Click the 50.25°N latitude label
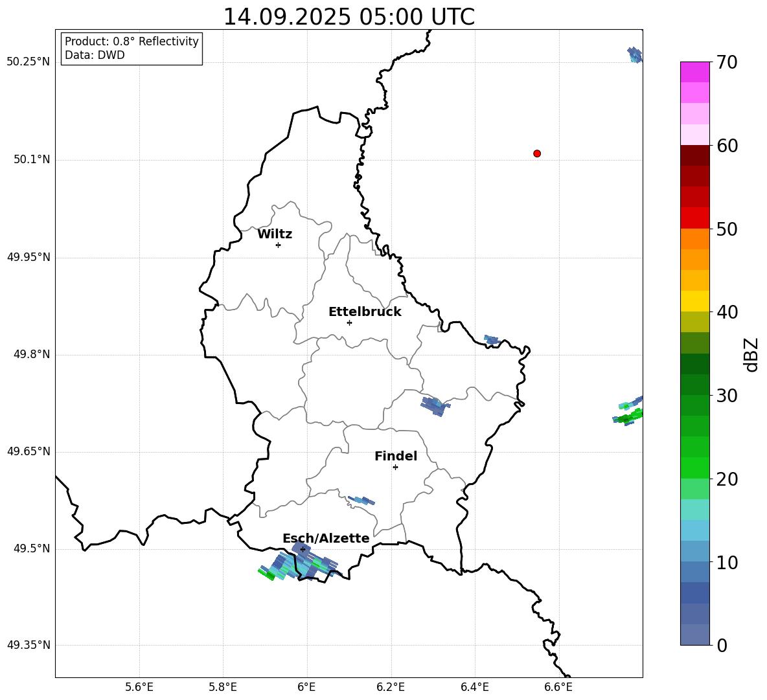The width and height of the screenshot is (767, 700). pos(29,62)
